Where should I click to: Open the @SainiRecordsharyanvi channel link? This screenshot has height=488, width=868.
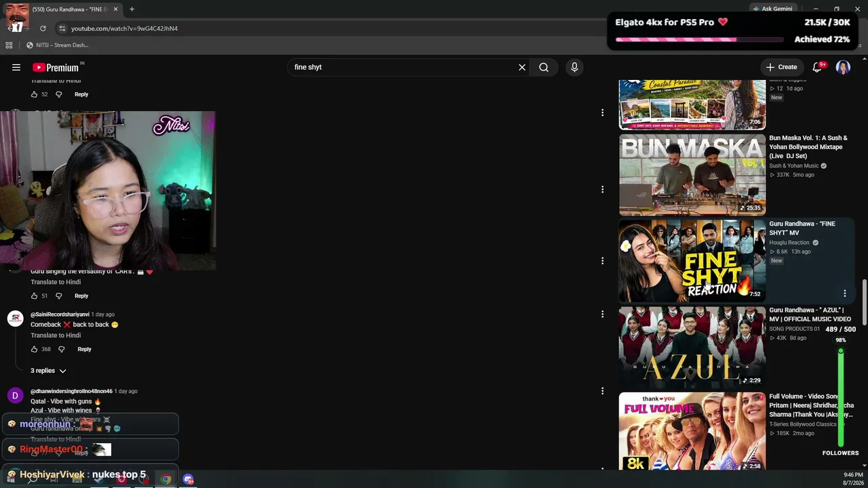click(60, 314)
